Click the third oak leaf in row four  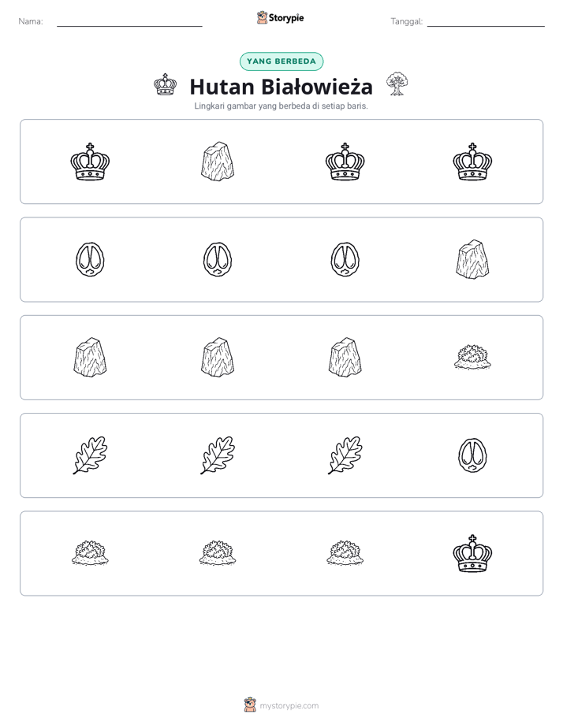[345, 455]
